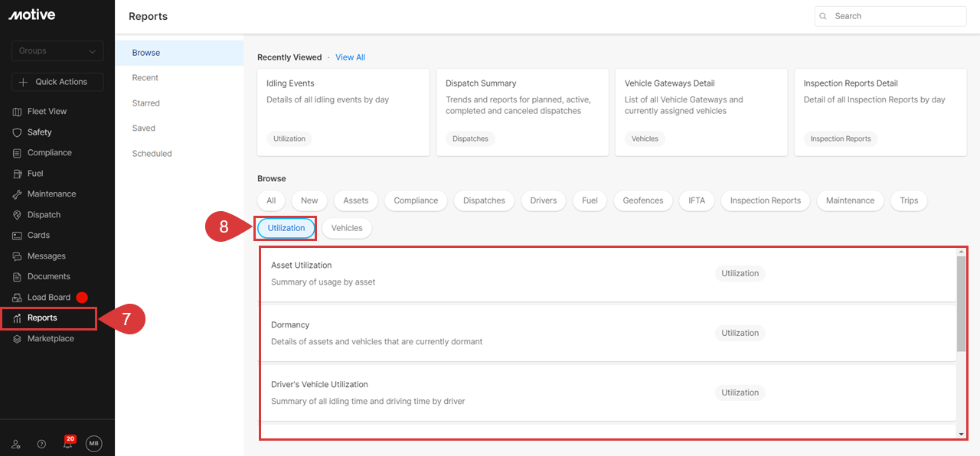Click the report list scrollbar down arrow
The height and width of the screenshot is (456, 980).
(x=961, y=434)
